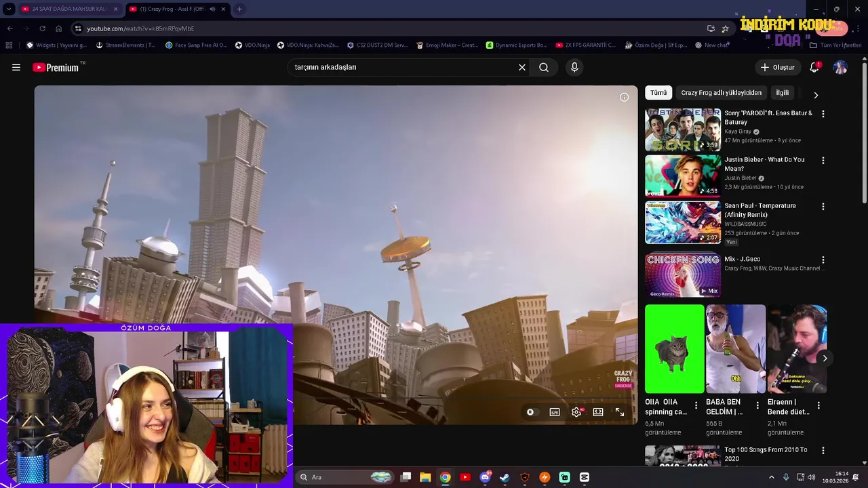The width and height of the screenshot is (868, 488).
Task: Open CS2 DUST2 DM Serv bookmark
Action: click(x=378, y=45)
